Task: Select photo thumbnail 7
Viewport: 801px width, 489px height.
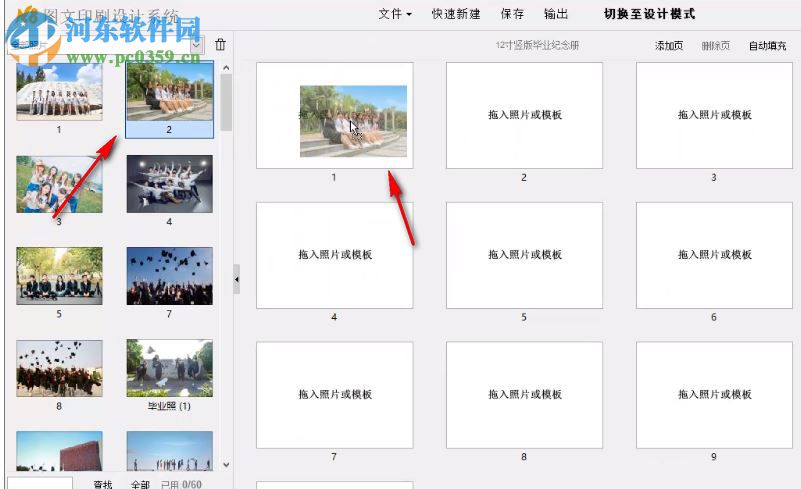Action: (170, 276)
